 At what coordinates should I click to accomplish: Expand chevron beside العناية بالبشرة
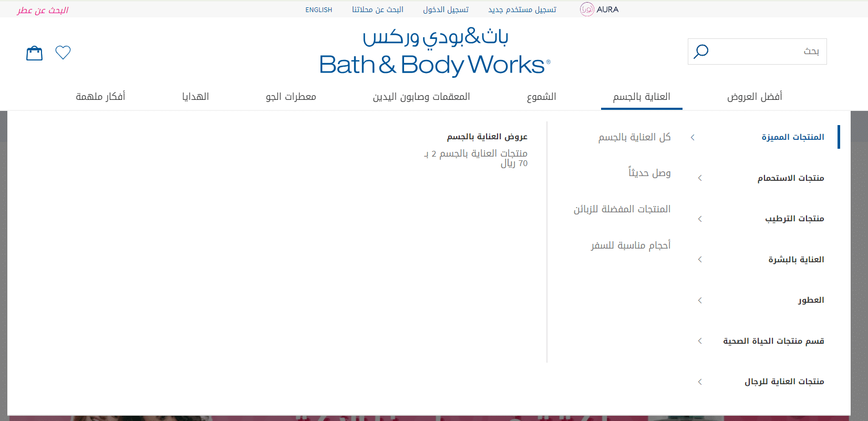tap(700, 260)
